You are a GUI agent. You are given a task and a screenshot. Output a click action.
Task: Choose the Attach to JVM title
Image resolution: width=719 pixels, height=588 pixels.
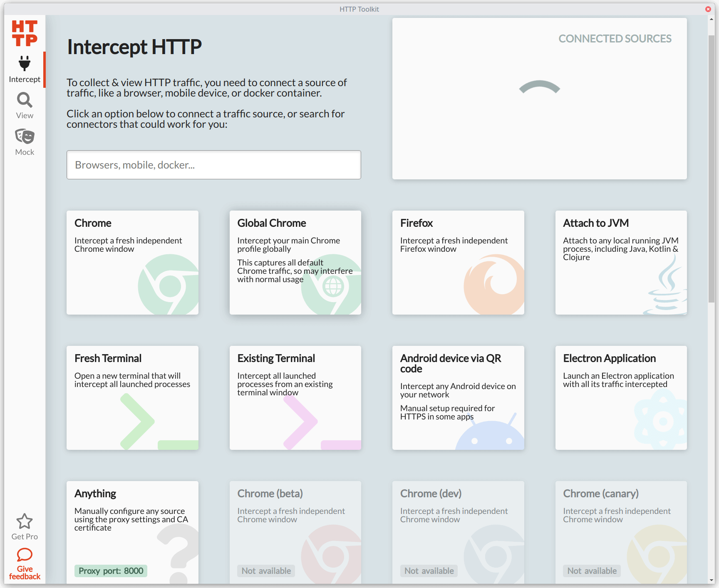pos(596,223)
